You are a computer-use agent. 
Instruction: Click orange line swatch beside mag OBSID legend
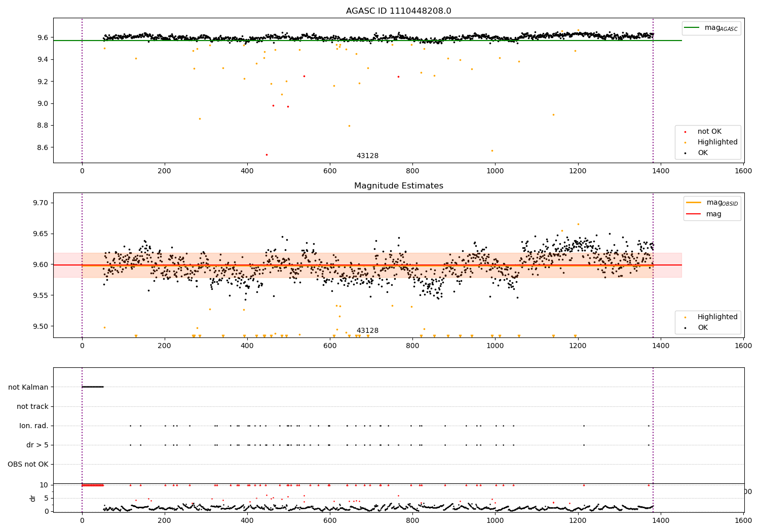[x=694, y=203]
